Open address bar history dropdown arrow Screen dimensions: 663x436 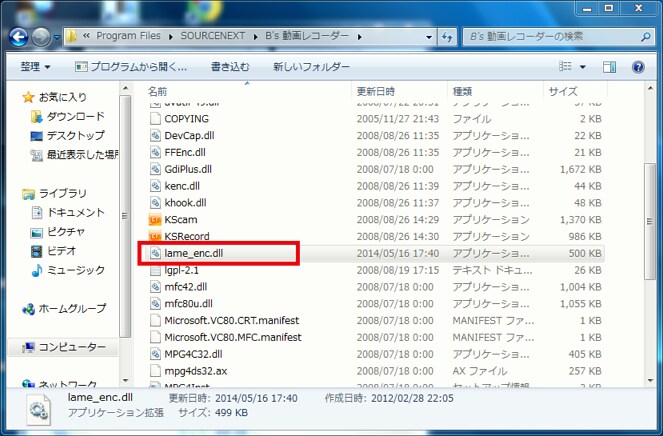click(429, 37)
